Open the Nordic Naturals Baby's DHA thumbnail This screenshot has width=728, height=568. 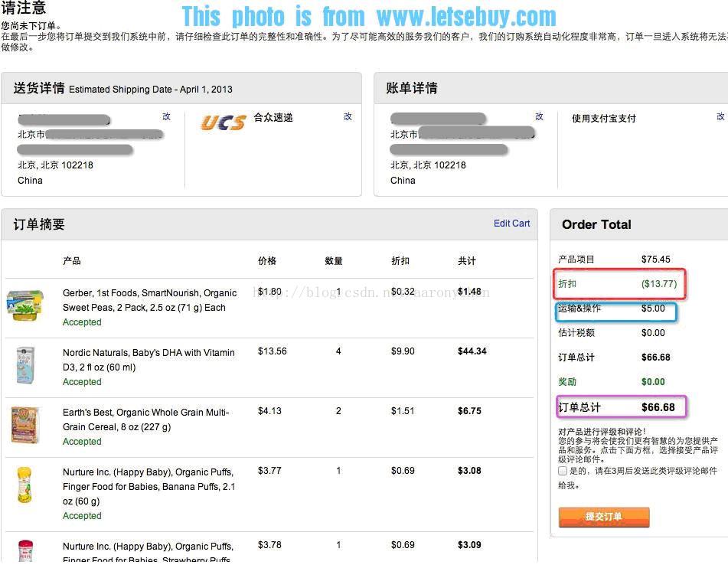(25, 364)
